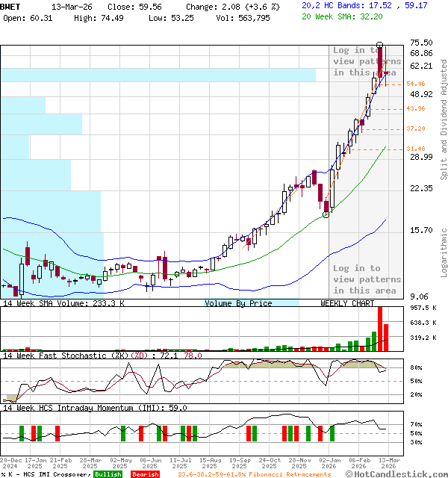Click the upper 'Log in to view patterns' text
The height and width of the screenshot is (478, 448).
pyautogui.click(x=367, y=61)
